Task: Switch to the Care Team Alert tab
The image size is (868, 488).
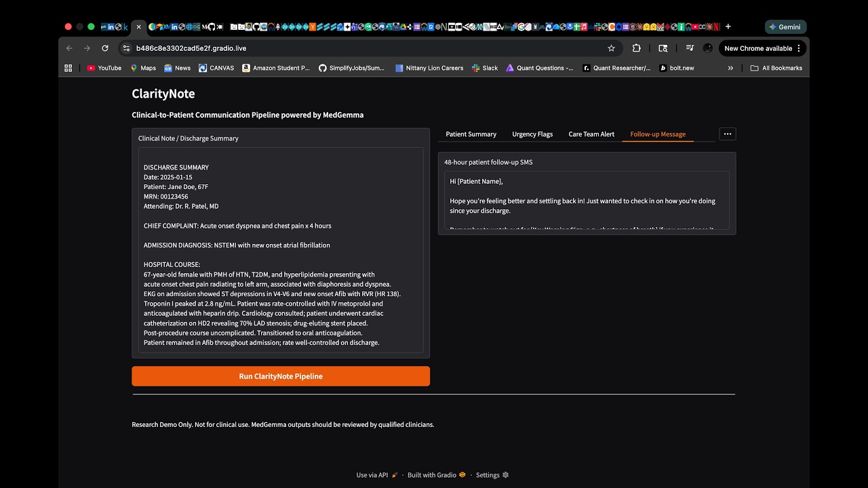Action: coord(591,134)
